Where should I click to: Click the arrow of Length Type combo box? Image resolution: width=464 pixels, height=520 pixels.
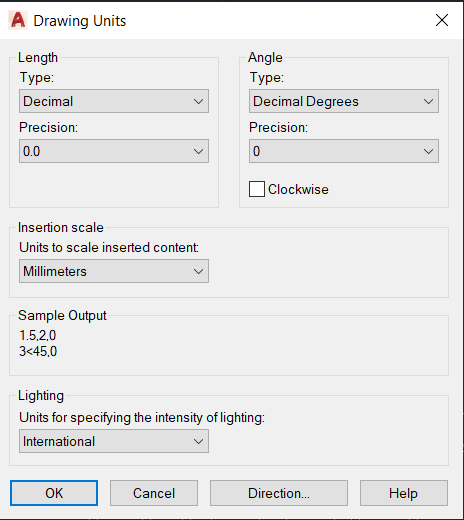(x=198, y=101)
